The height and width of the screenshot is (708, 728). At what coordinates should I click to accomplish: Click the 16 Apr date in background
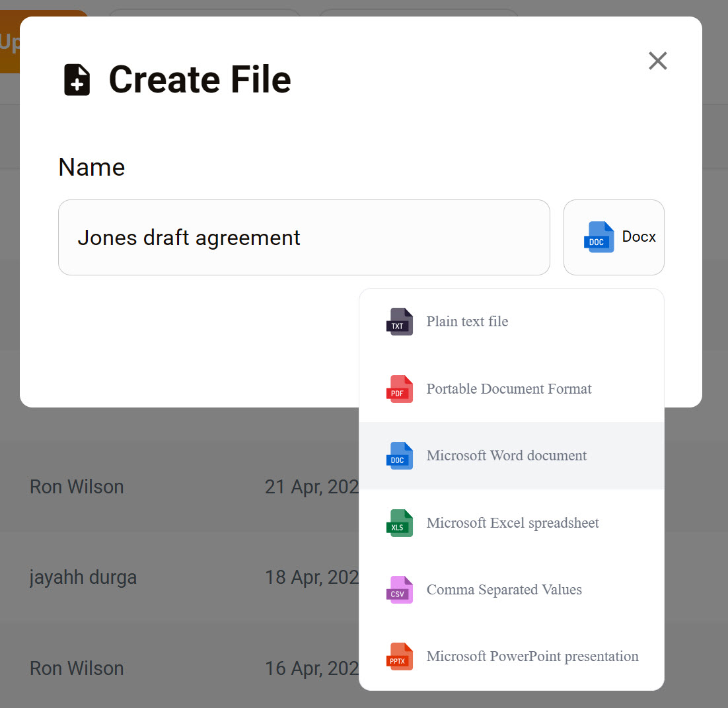pyautogui.click(x=312, y=668)
